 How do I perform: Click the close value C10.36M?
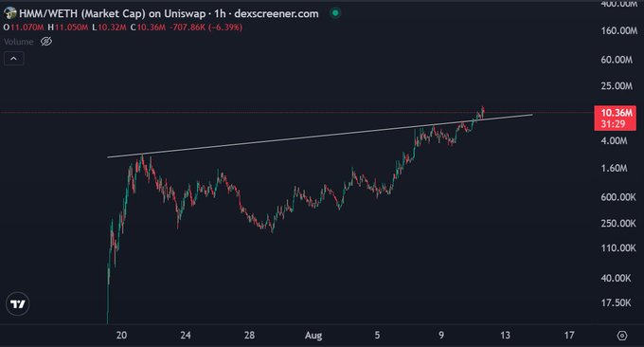[x=148, y=27]
